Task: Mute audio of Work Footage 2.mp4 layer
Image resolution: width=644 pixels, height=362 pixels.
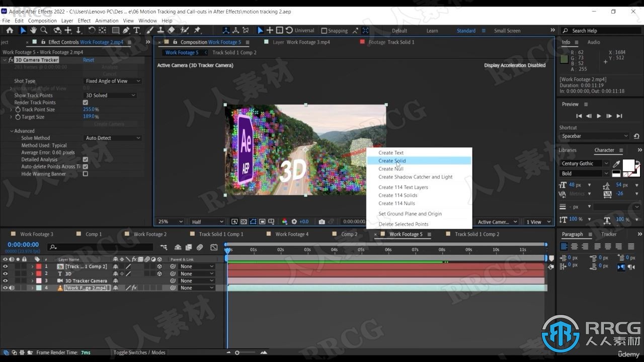Action: click(x=11, y=288)
